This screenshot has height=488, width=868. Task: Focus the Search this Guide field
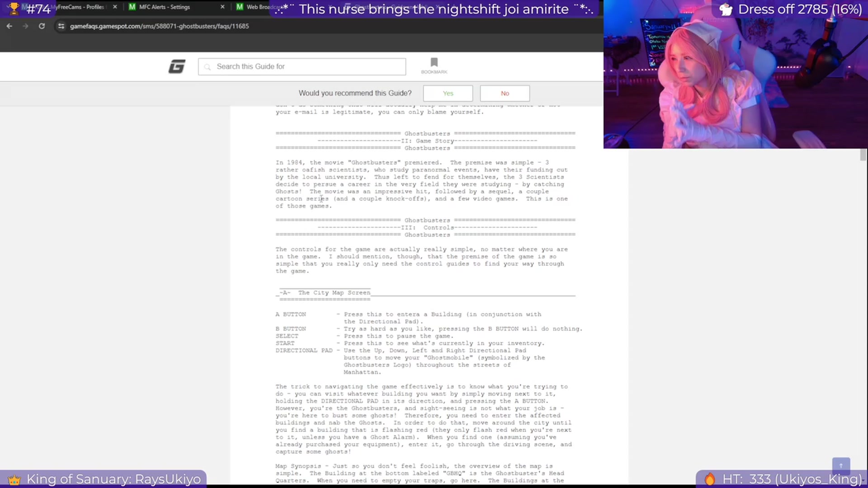coord(302,67)
